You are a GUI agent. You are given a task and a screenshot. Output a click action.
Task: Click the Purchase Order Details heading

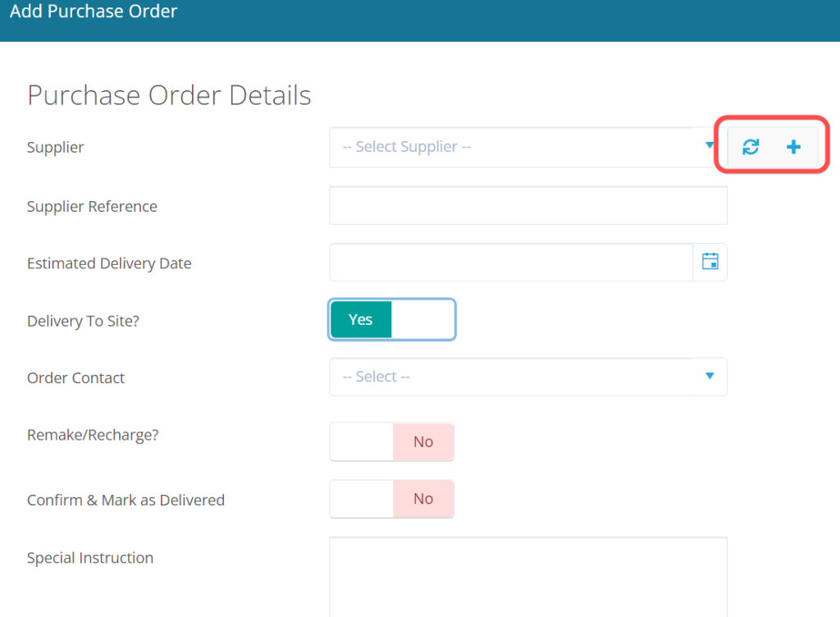[x=169, y=95]
